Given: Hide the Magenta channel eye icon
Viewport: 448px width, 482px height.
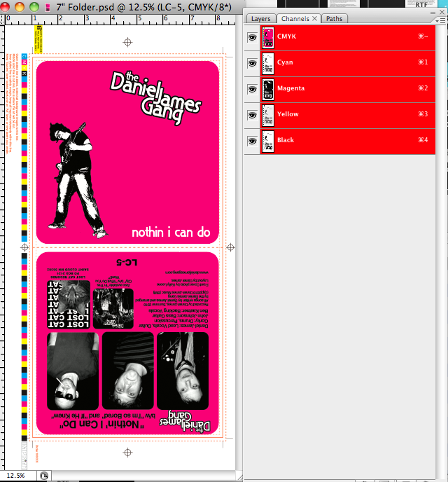Looking at the screenshot, I should coord(251,89).
